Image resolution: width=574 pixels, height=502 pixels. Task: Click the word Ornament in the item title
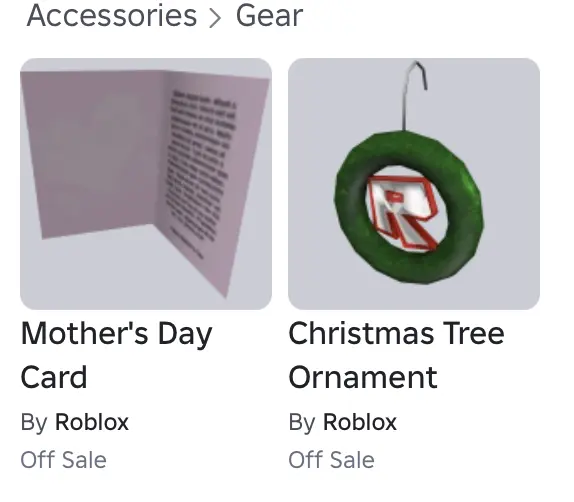coord(363,377)
